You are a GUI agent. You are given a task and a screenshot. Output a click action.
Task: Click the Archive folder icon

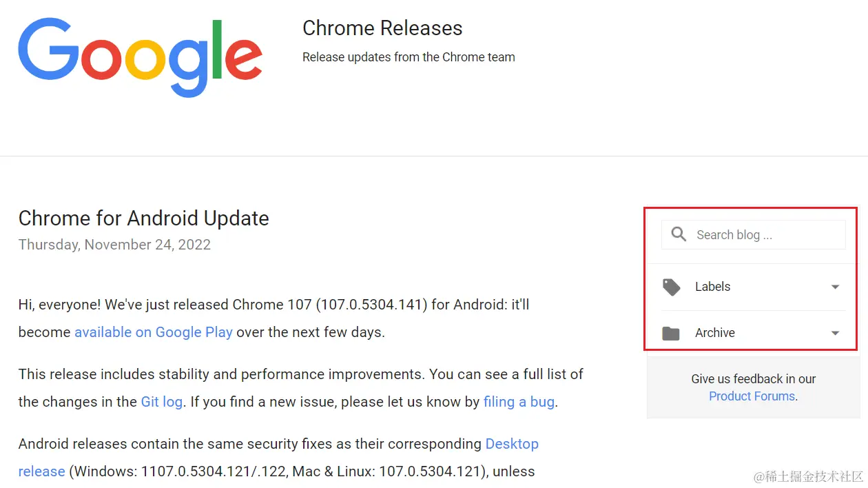coord(670,334)
